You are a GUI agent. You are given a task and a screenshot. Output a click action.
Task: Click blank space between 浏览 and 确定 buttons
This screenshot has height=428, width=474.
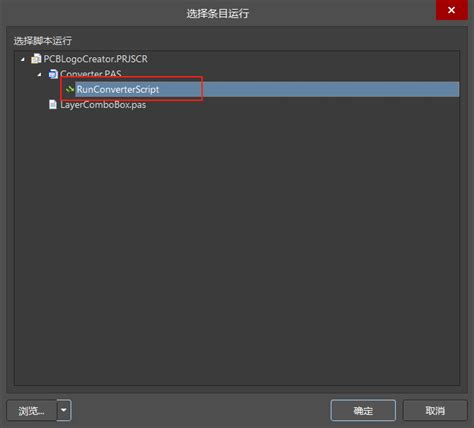tap(200, 410)
